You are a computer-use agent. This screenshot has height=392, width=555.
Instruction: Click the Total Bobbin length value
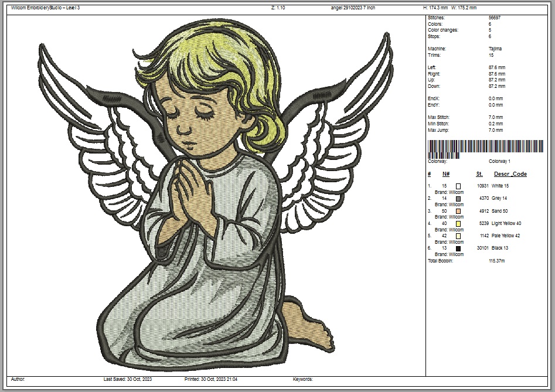tap(496, 261)
